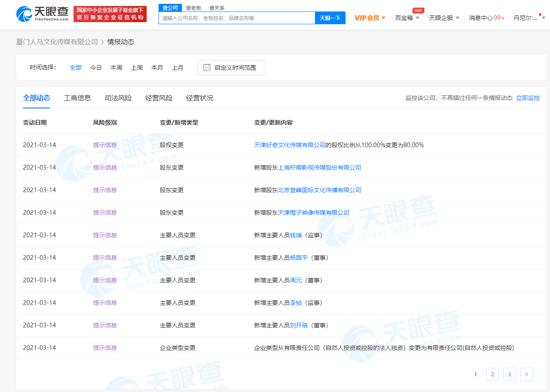Select the 查关系 search tab
550x392 pixels.
point(217,8)
